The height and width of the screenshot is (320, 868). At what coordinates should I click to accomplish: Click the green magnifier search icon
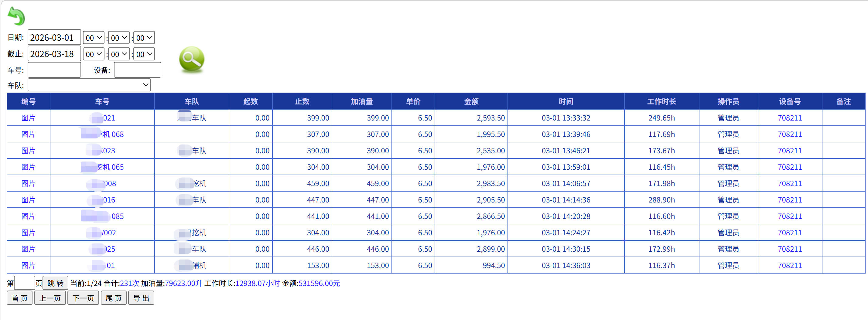point(191,59)
